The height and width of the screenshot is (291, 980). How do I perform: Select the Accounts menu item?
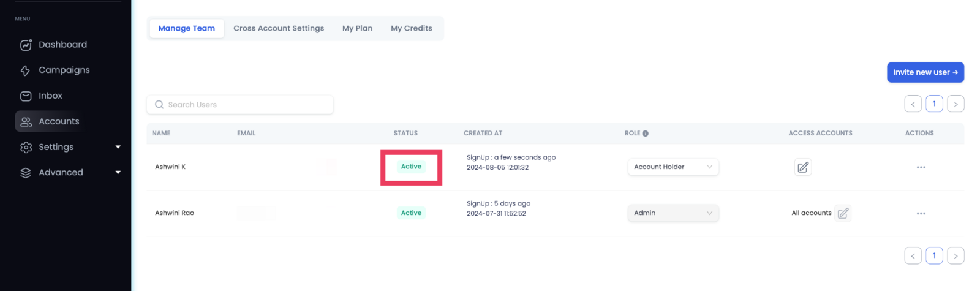pos(49,121)
